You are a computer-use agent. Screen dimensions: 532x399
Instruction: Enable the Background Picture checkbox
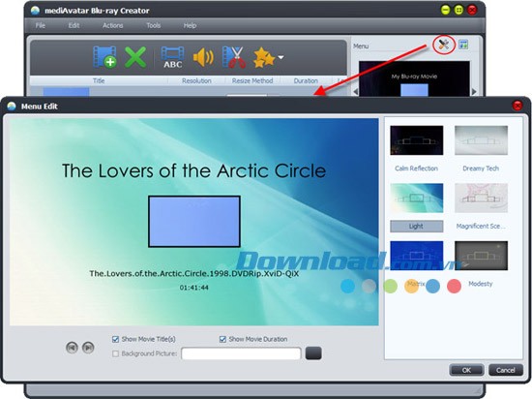[115, 353]
